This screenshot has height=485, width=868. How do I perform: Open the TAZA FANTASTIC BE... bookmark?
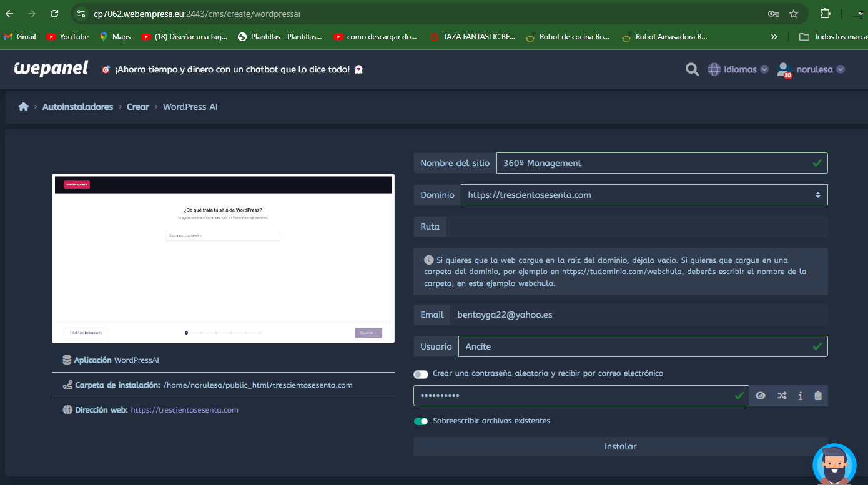pos(473,37)
